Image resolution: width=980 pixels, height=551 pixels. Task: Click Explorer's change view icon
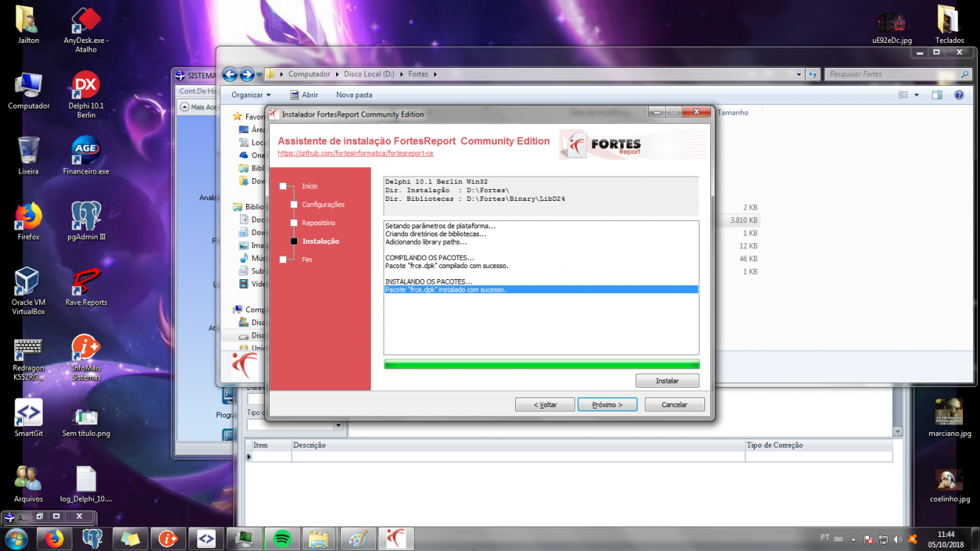coord(902,95)
